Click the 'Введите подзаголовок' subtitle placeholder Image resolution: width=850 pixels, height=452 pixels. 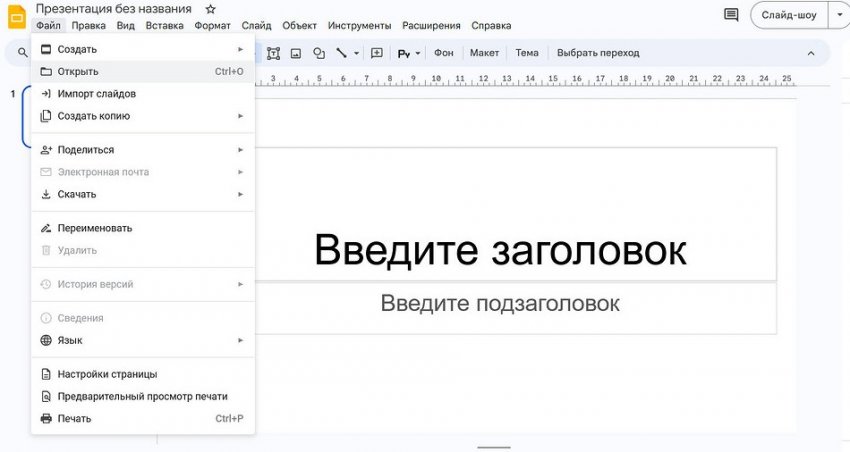(500, 304)
